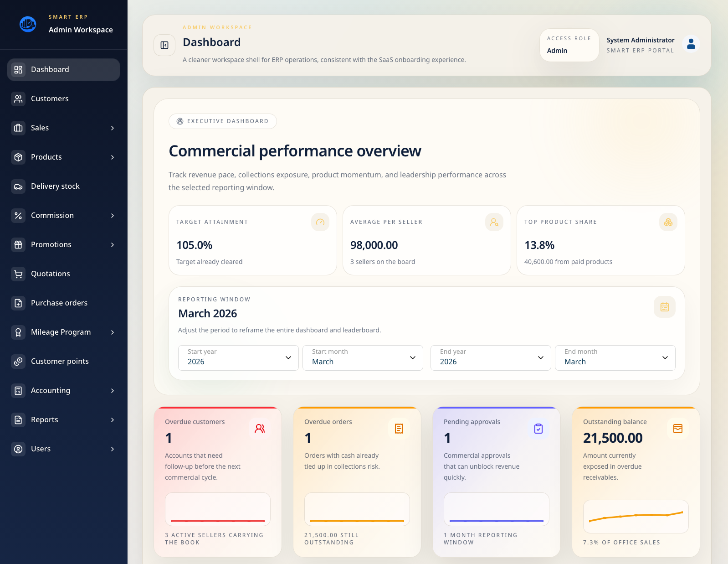Open Customers in the sidebar
This screenshot has height=564, width=728.
[x=50, y=99]
